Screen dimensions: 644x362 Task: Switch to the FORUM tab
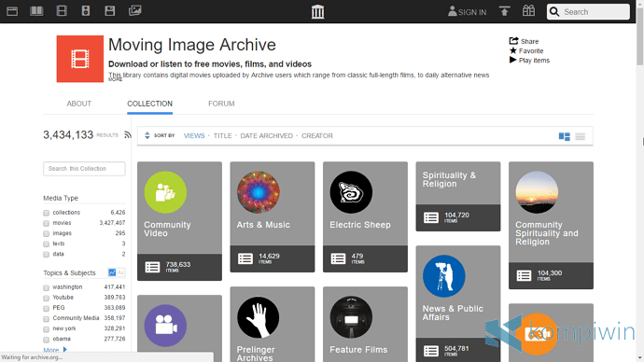(221, 104)
